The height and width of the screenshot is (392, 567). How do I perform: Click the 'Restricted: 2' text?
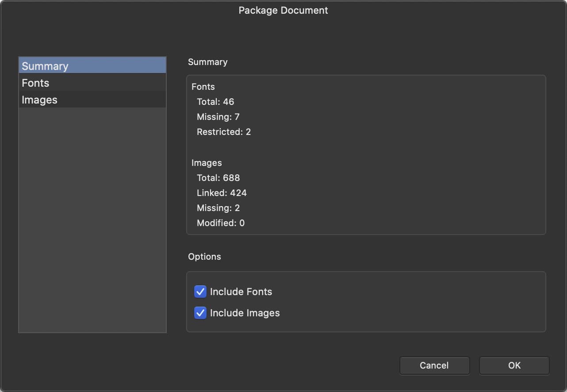(224, 132)
